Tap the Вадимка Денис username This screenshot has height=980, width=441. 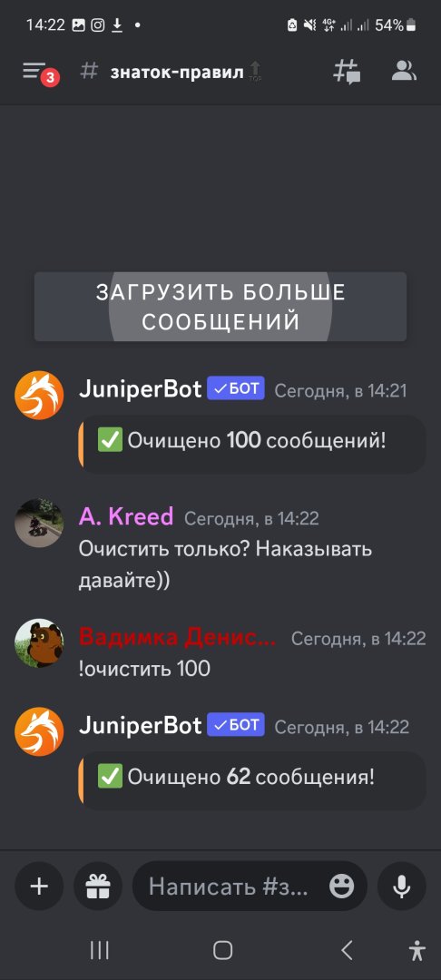(x=178, y=638)
